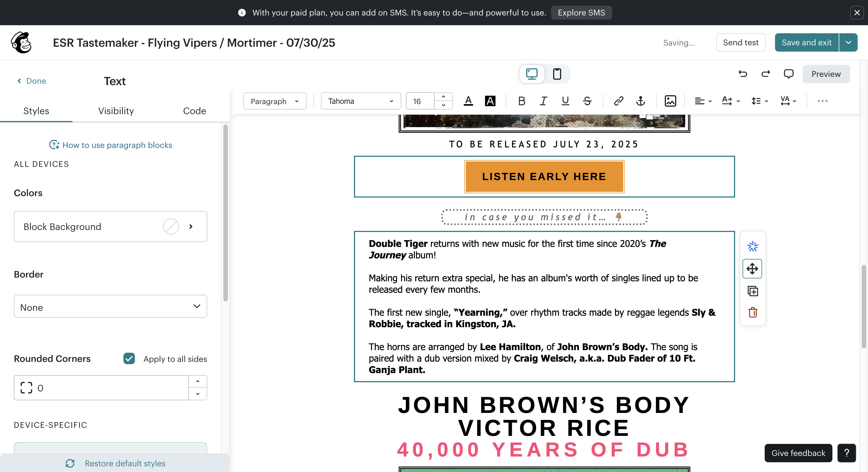The width and height of the screenshot is (868, 472).
Task: Select the move block handle
Action: (752, 269)
